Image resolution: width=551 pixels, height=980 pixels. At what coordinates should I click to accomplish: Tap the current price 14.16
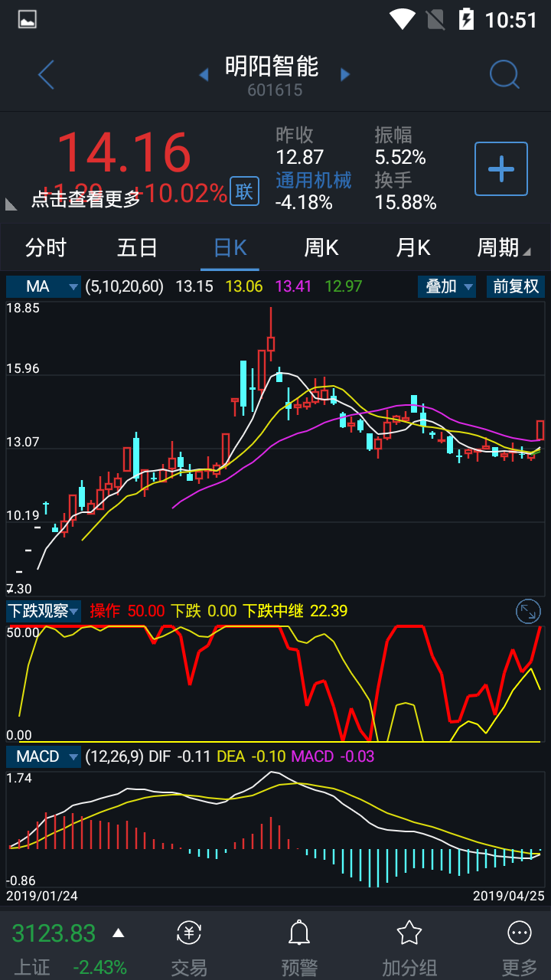pos(123,152)
